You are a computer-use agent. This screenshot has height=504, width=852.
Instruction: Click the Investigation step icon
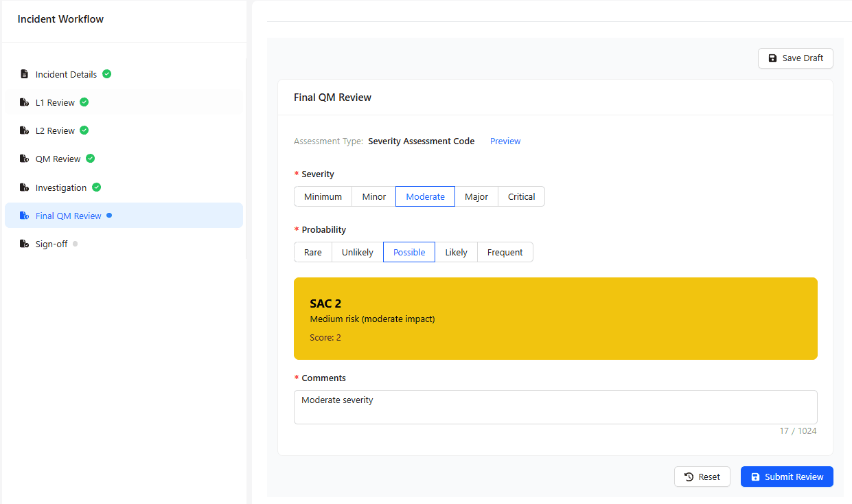point(25,187)
